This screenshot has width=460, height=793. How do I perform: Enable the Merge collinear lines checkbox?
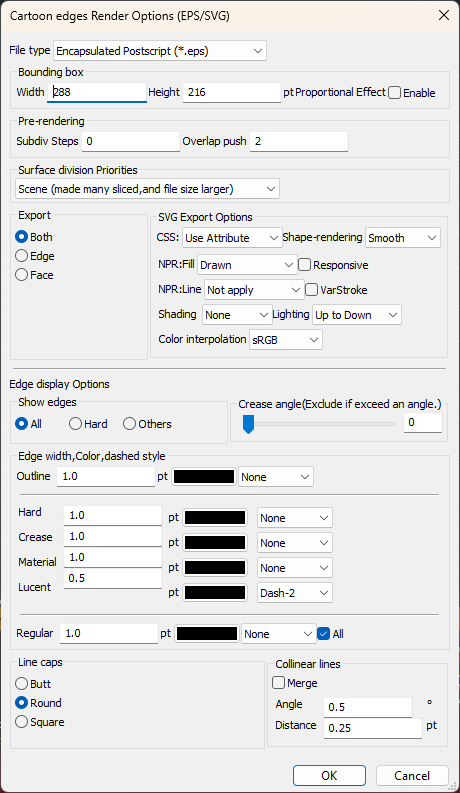tap(279, 683)
